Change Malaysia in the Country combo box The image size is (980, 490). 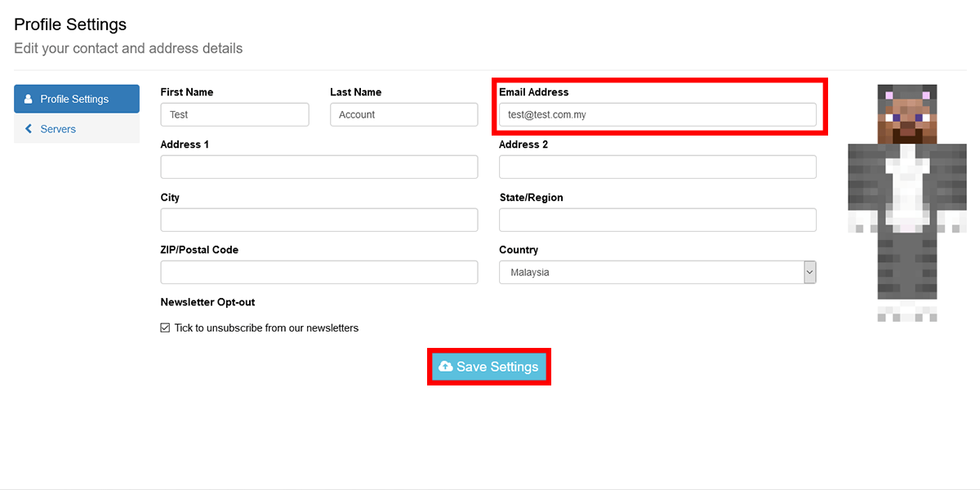pos(657,272)
